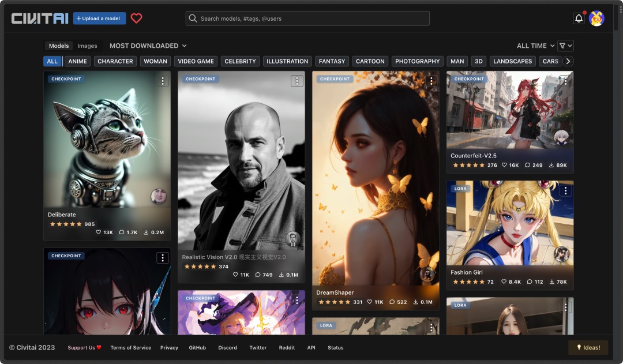Click the Upload a model button
The width and height of the screenshot is (623, 364).
[100, 18]
